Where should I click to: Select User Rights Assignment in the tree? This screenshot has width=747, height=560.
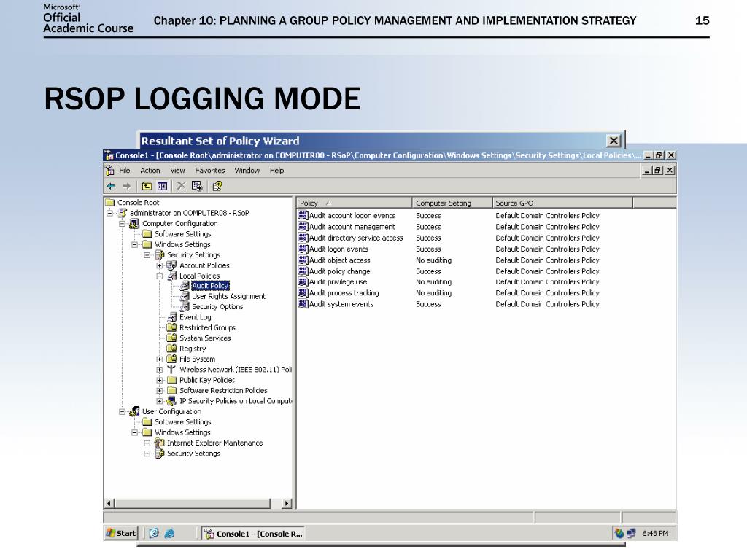click(x=228, y=296)
